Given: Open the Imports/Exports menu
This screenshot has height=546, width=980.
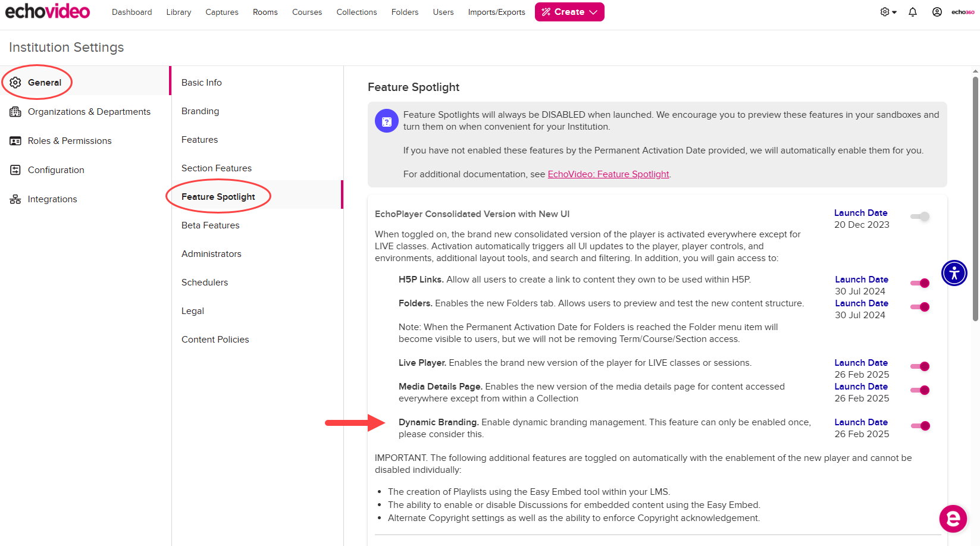Looking at the screenshot, I should tap(496, 12).
